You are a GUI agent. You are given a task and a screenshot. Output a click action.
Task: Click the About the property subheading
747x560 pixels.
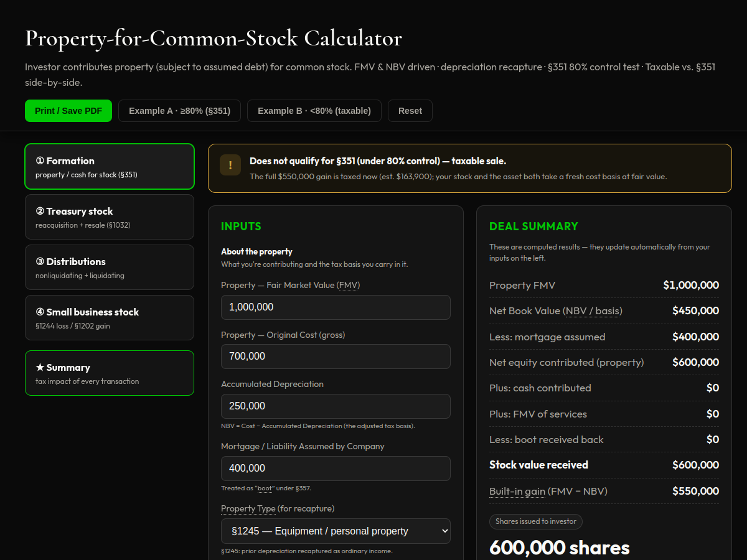[256, 252]
